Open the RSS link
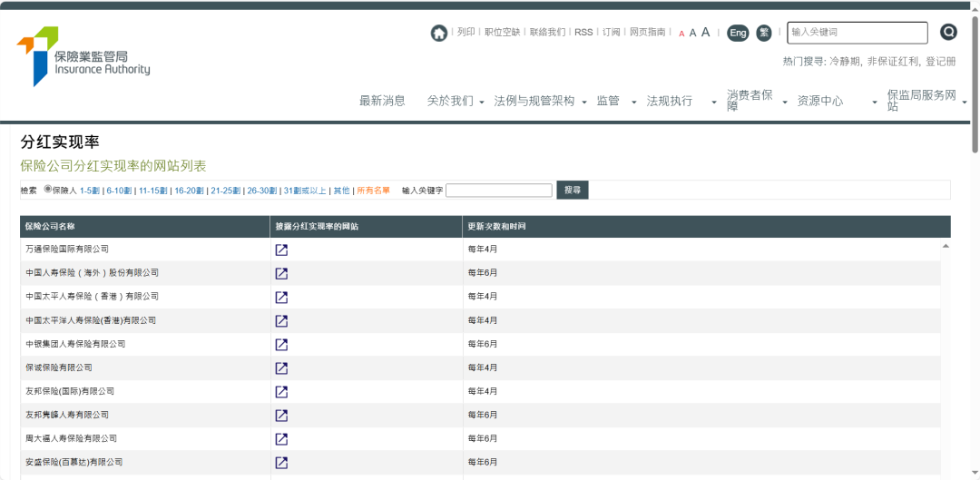 pos(583,32)
